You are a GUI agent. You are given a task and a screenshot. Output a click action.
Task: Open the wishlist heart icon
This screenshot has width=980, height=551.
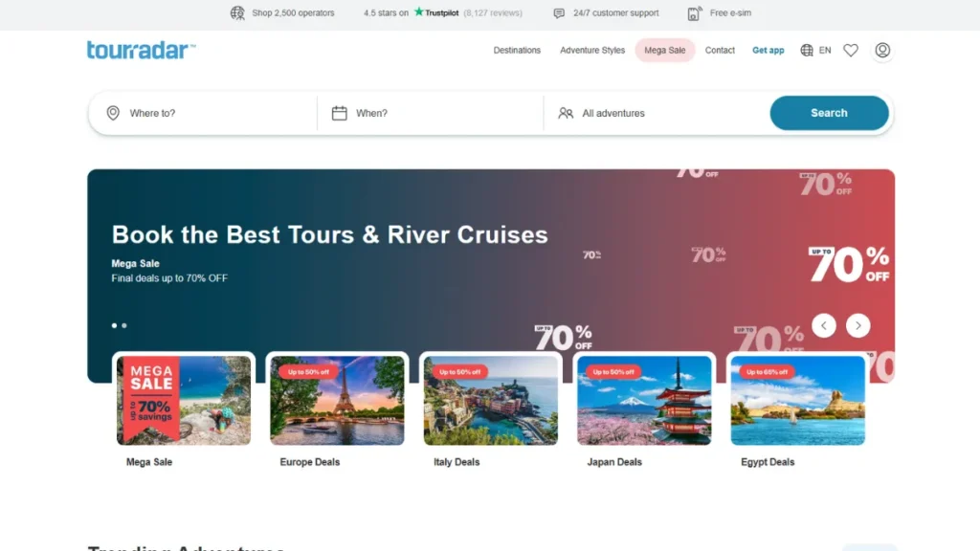pyautogui.click(x=851, y=50)
